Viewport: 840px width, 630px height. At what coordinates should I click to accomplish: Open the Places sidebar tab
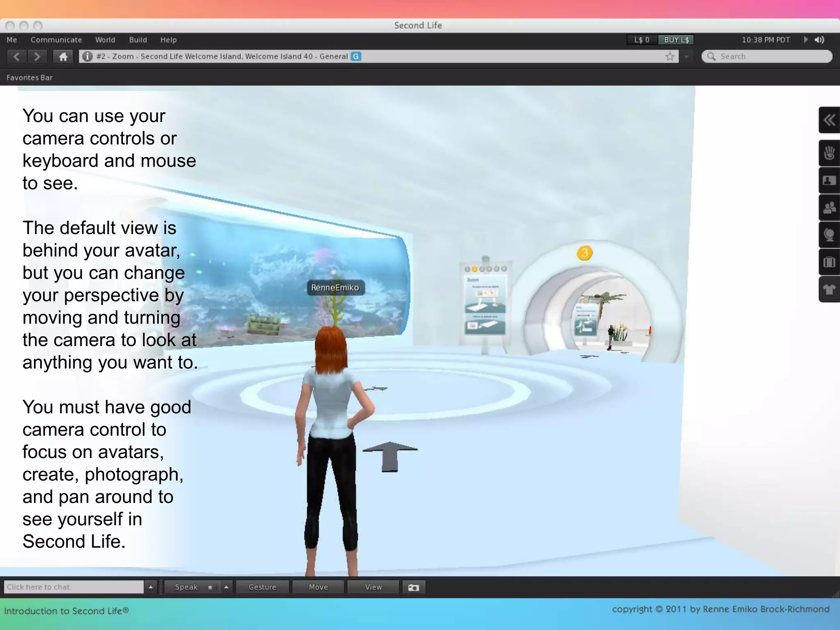tap(829, 235)
